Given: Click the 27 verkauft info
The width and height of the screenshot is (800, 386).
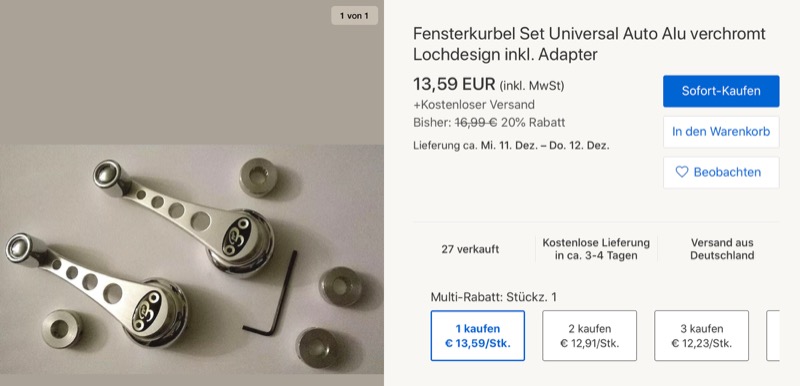Looking at the screenshot, I should [470, 249].
